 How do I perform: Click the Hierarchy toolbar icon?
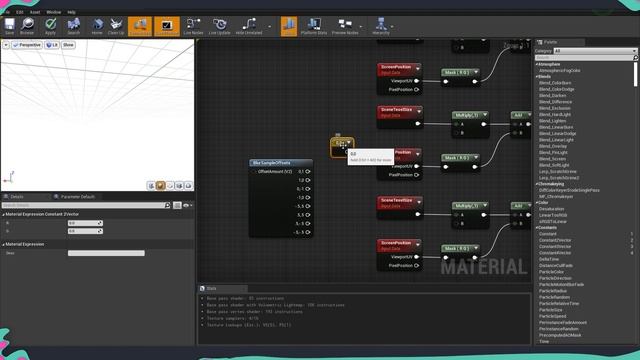(380, 27)
